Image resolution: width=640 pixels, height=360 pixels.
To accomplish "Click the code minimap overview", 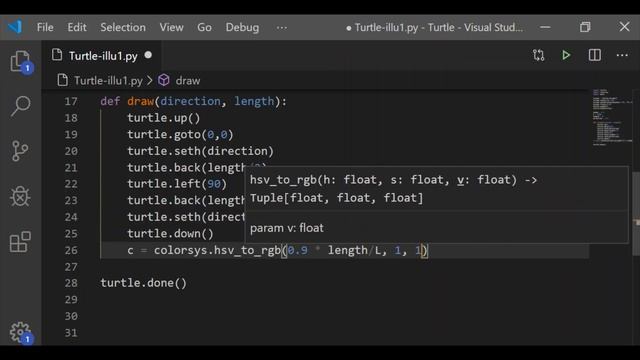I will (611, 118).
